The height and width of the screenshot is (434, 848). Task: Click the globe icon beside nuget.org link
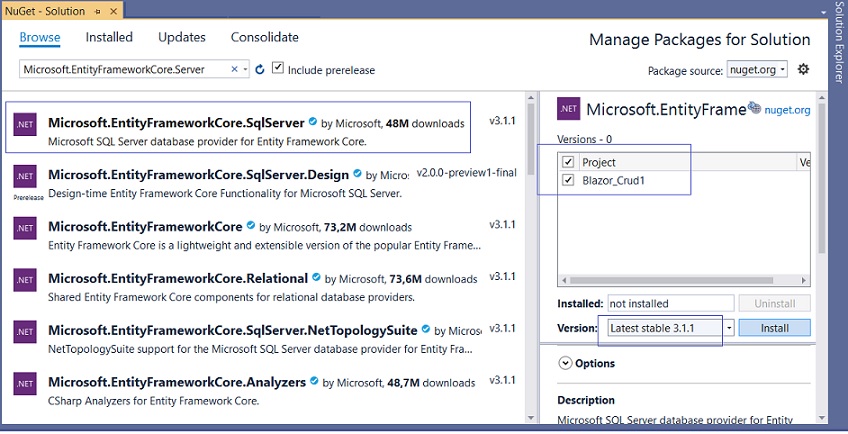[754, 107]
